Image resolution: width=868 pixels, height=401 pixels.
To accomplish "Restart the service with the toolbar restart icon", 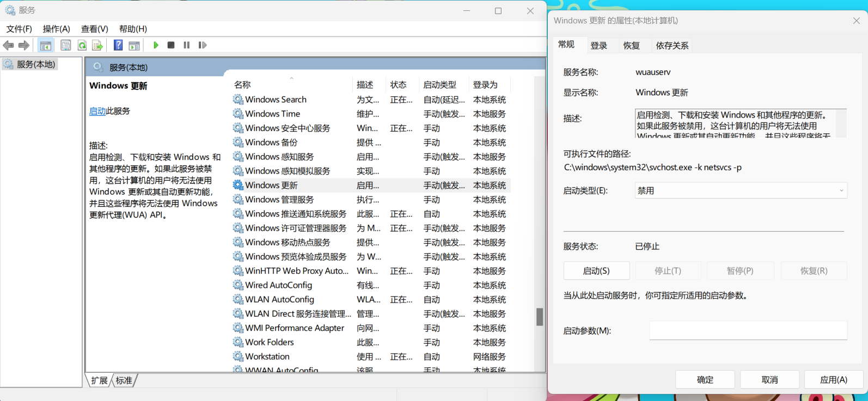I will click(203, 45).
